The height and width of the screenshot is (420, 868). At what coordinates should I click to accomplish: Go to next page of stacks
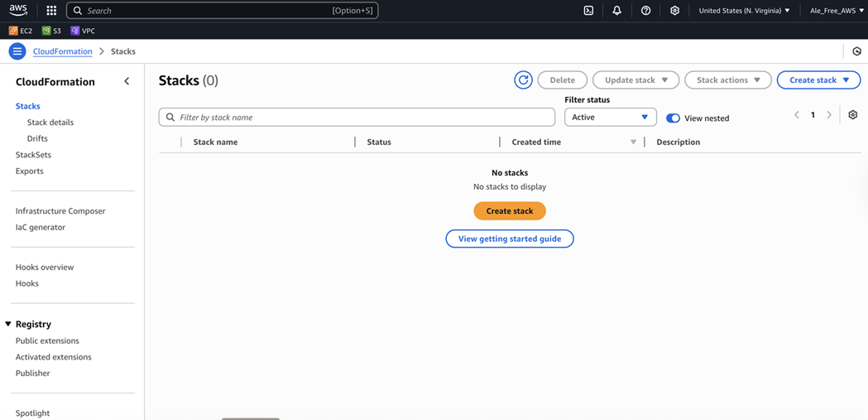coord(829,114)
